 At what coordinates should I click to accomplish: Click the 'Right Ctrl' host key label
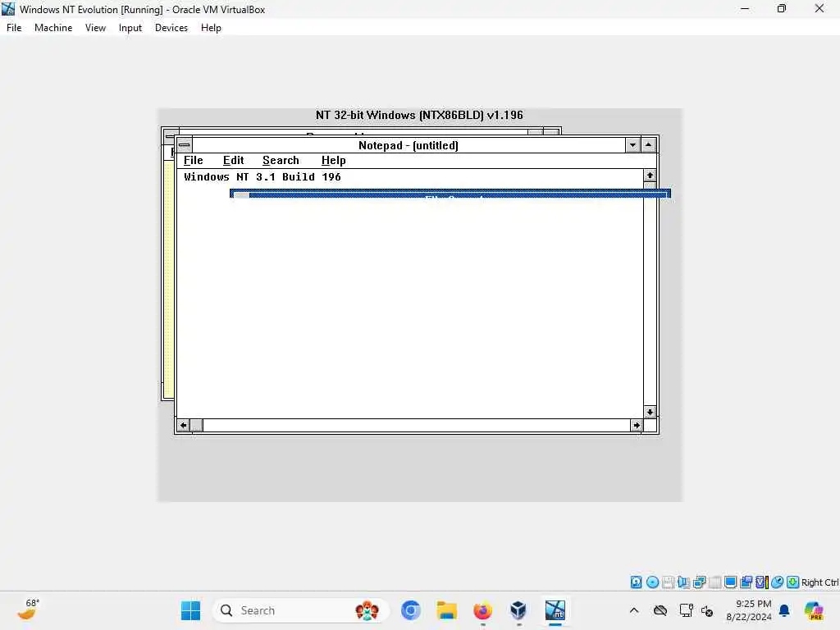coord(819,582)
